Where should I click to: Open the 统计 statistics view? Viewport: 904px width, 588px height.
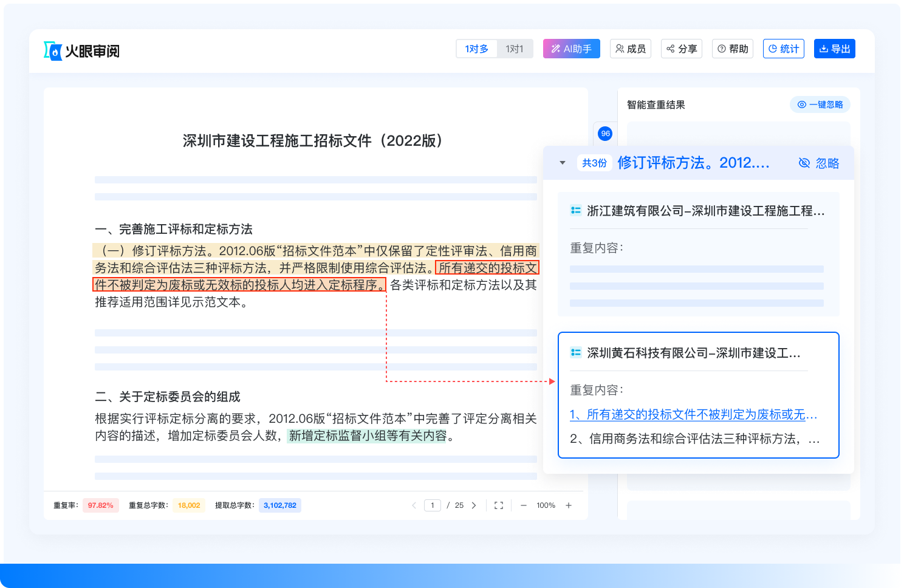point(784,49)
